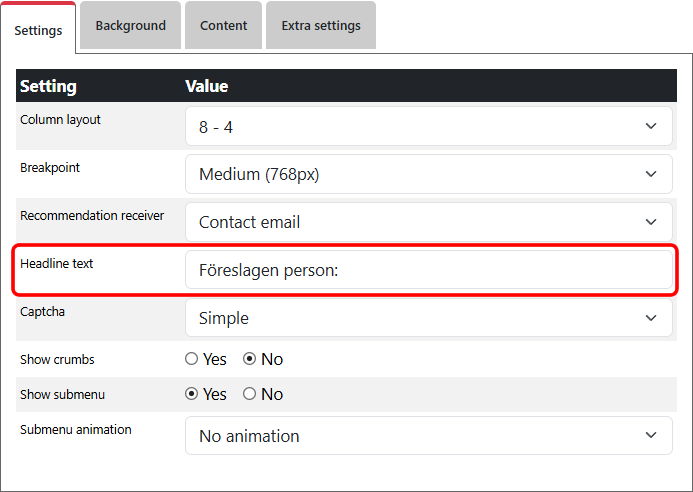The width and height of the screenshot is (693, 492).
Task: Click the Captcha row label
Action: click(x=43, y=311)
